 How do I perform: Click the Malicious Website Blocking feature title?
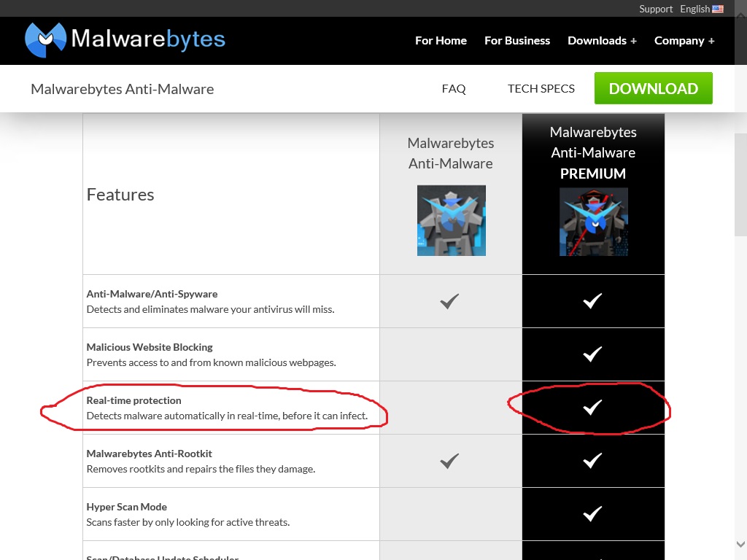point(150,347)
